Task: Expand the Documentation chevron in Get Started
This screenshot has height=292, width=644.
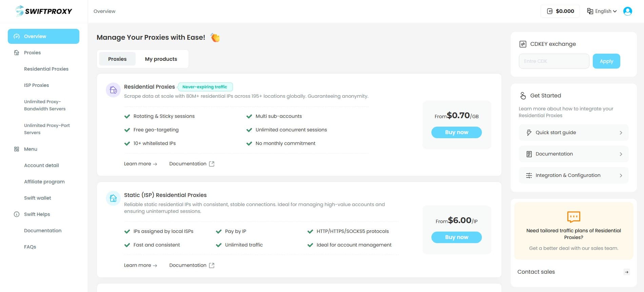Action: click(x=621, y=154)
